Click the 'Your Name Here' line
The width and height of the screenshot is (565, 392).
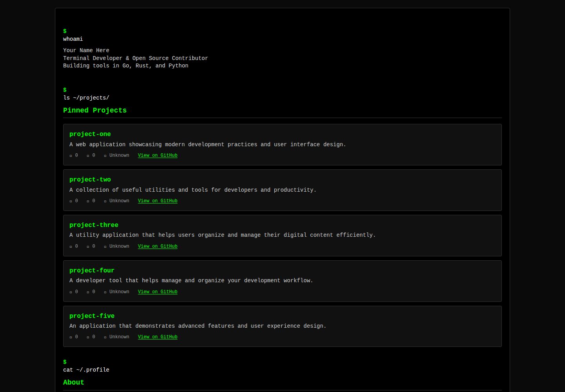(86, 51)
